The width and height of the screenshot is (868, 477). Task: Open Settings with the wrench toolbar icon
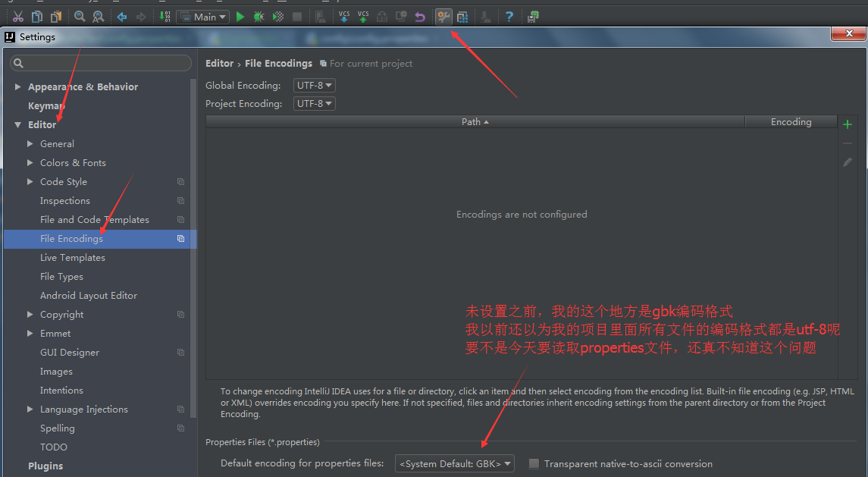pos(443,17)
